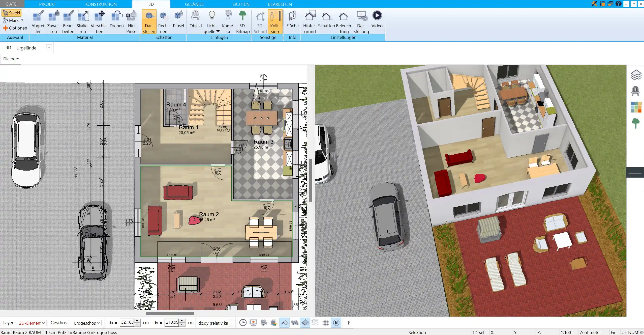This screenshot has width=644, height=335.
Task: Pick the Hin. Pinsel background brush
Action: (132, 21)
